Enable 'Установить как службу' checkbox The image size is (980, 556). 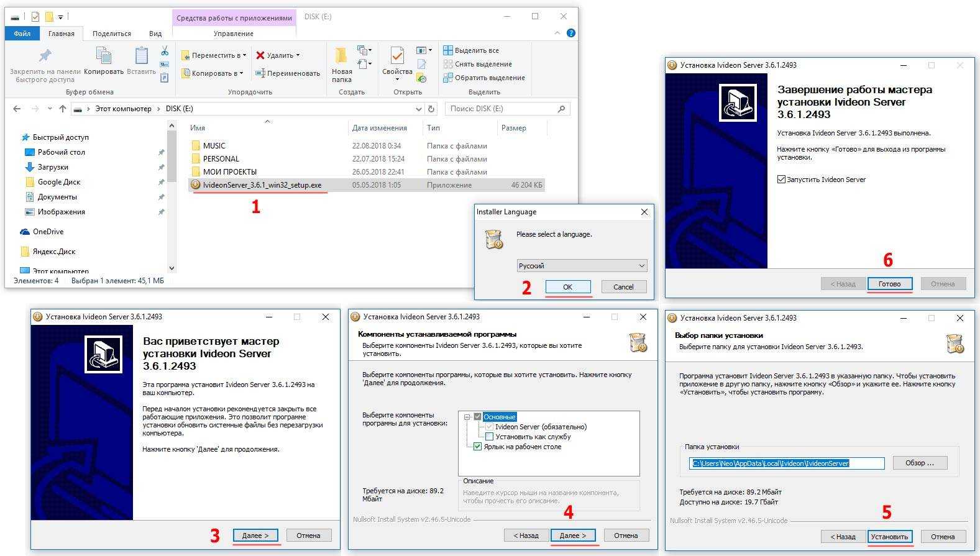pos(489,437)
